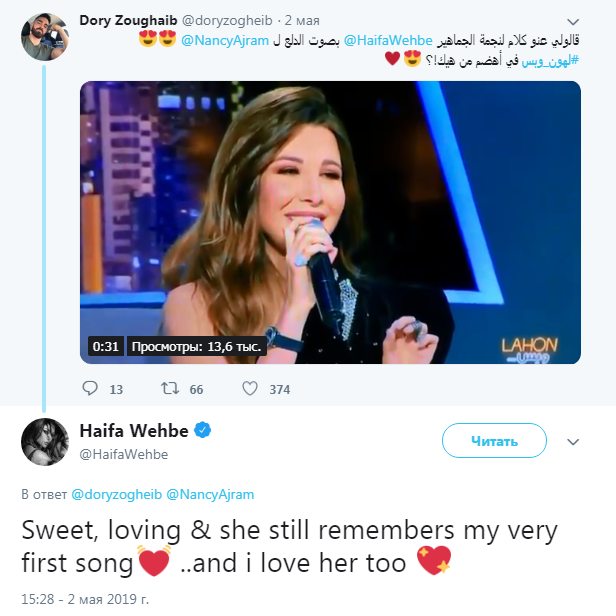616x616 pixels.
Task: Click the Читать follow button
Action: pos(495,441)
